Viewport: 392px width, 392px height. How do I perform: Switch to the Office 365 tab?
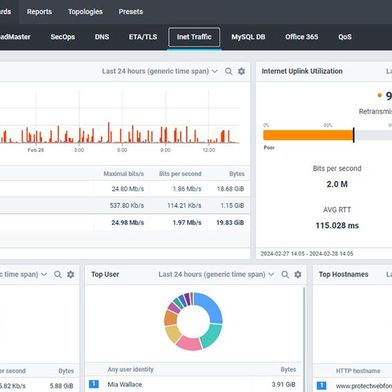click(x=302, y=37)
